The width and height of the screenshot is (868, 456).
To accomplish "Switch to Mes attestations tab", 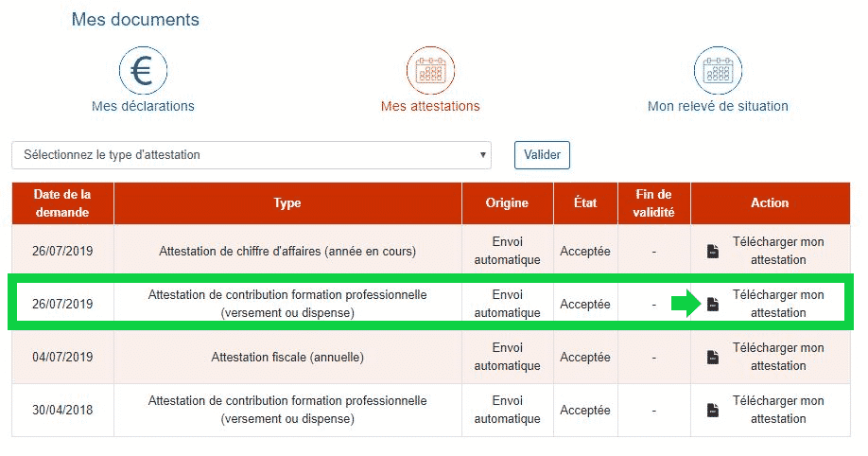I will (430, 107).
